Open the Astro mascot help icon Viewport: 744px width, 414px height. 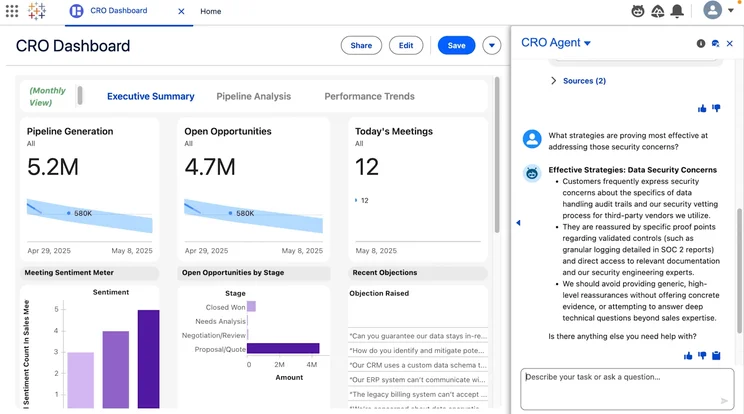638,11
